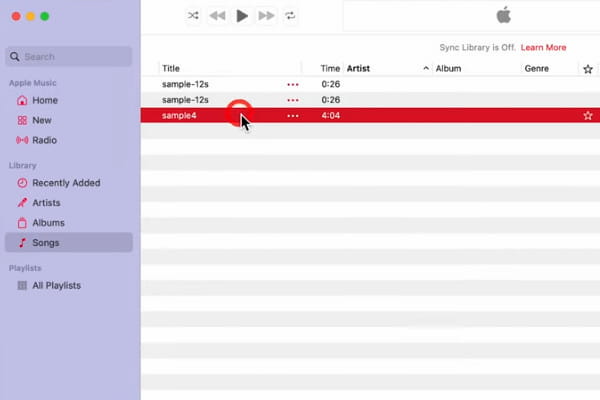Click the Apple logo in the display
The width and height of the screenshot is (600, 400).
504,15
